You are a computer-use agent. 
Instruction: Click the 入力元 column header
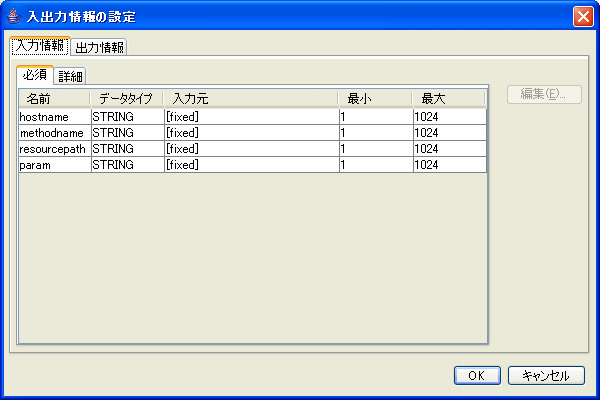coord(251,99)
